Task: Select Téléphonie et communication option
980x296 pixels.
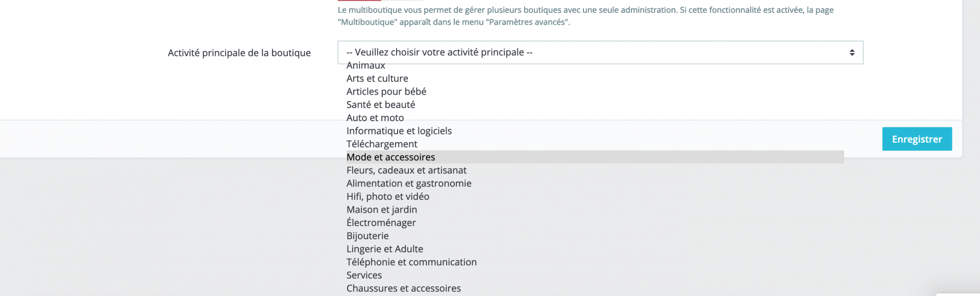Action: pos(411,262)
